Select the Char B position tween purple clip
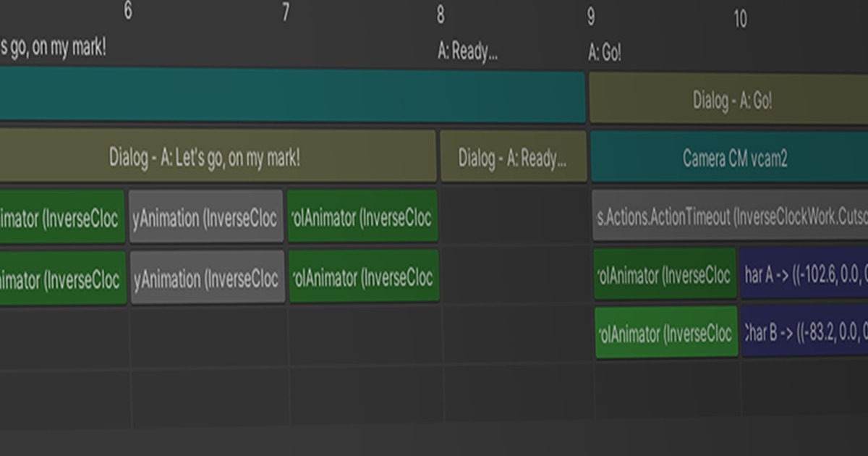Screen dimensions: 868x456 pos(803,334)
